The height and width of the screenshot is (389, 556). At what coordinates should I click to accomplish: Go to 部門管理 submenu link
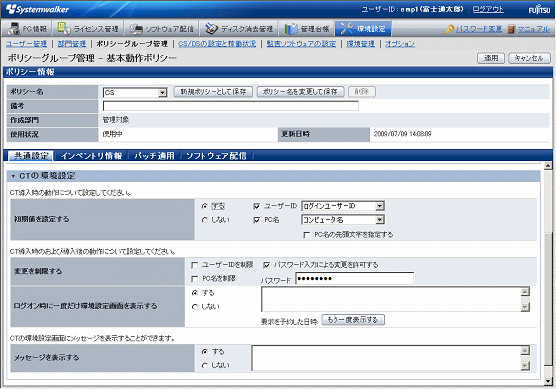tap(72, 44)
